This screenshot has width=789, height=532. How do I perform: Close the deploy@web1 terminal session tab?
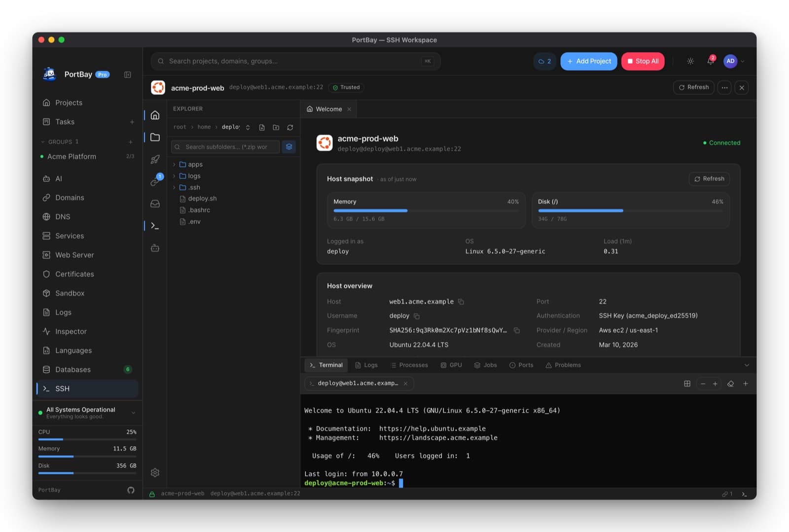(405, 384)
